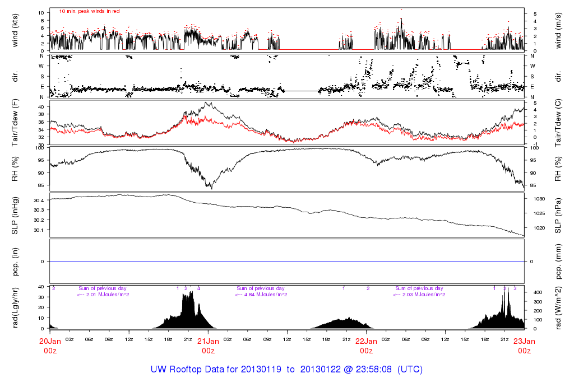
Task: Click the red '23Jan' date marker
Action: click(524, 341)
